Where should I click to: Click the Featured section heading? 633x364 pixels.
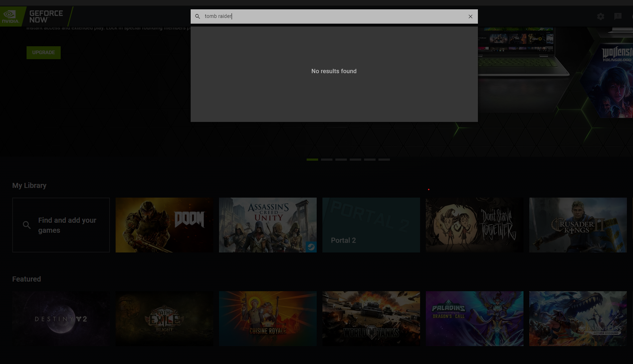click(x=27, y=279)
